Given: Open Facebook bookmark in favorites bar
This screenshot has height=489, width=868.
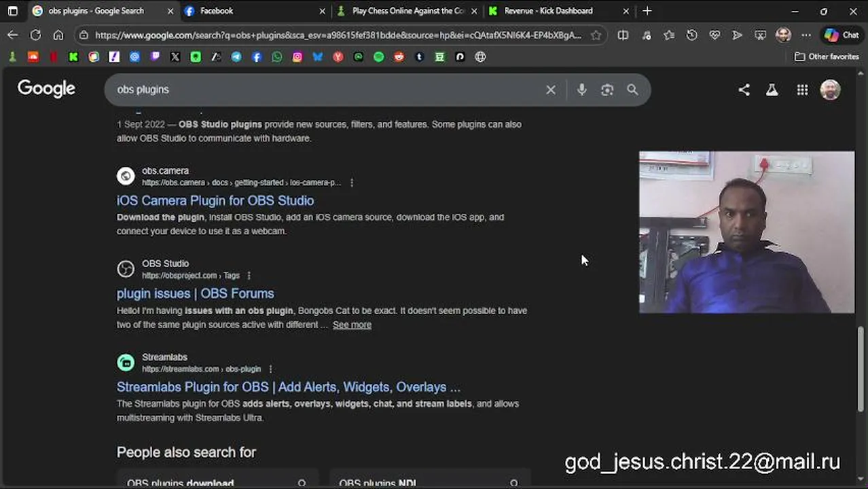Looking at the screenshot, I should pos(257,57).
